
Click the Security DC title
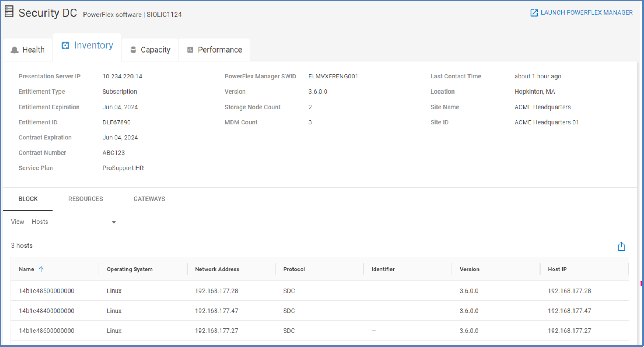point(48,13)
